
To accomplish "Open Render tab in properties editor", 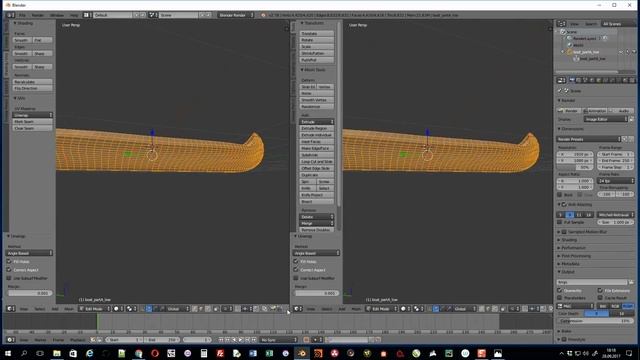I will (x=572, y=80).
